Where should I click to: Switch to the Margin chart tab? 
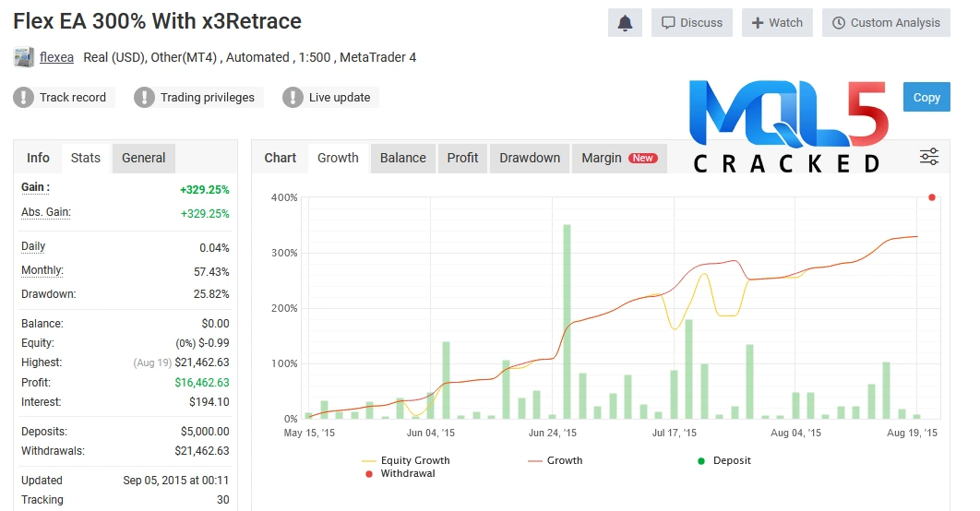click(619, 158)
